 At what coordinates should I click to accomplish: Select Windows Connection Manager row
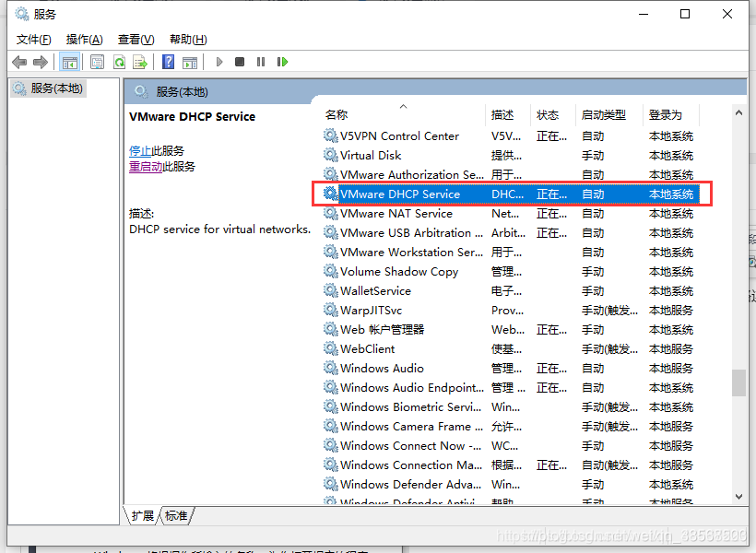pos(511,465)
